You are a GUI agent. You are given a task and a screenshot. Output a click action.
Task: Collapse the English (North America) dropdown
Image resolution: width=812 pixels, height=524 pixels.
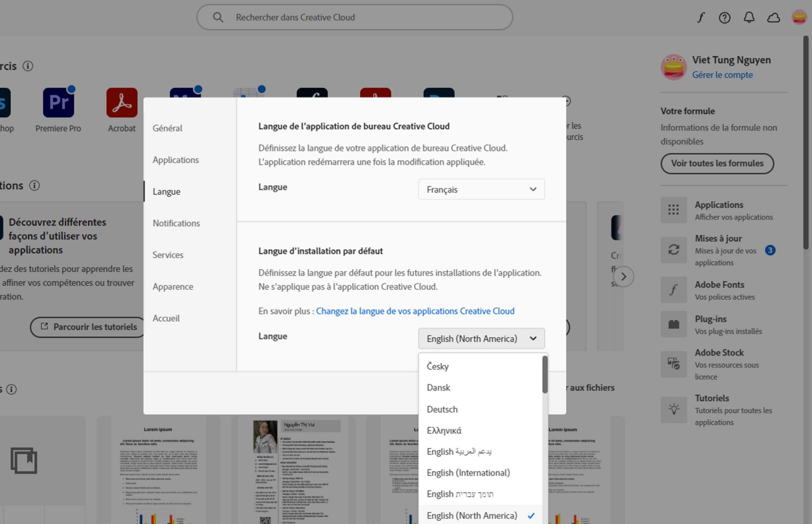(x=481, y=338)
